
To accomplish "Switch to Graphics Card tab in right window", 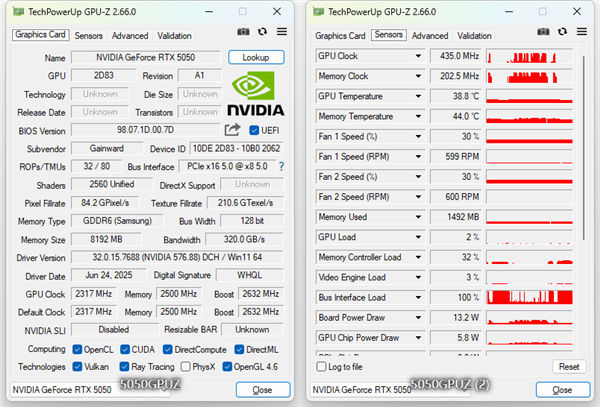I will [x=340, y=36].
